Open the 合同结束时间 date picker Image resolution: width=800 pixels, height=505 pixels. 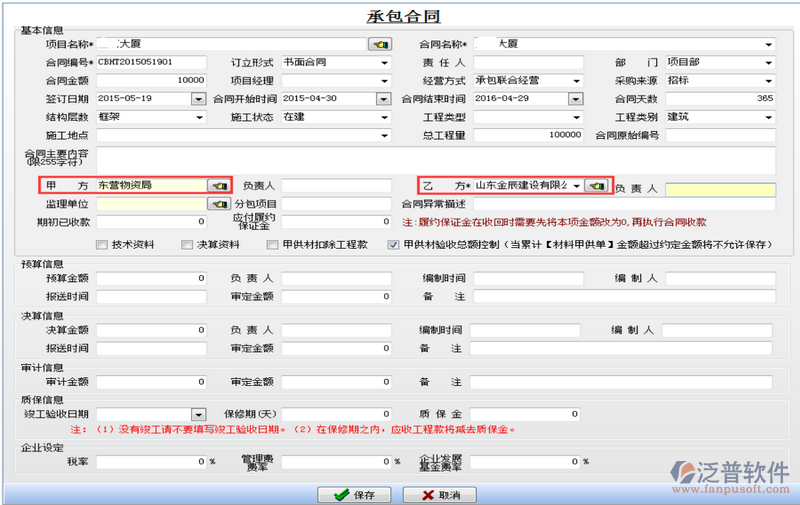[x=575, y=98]
